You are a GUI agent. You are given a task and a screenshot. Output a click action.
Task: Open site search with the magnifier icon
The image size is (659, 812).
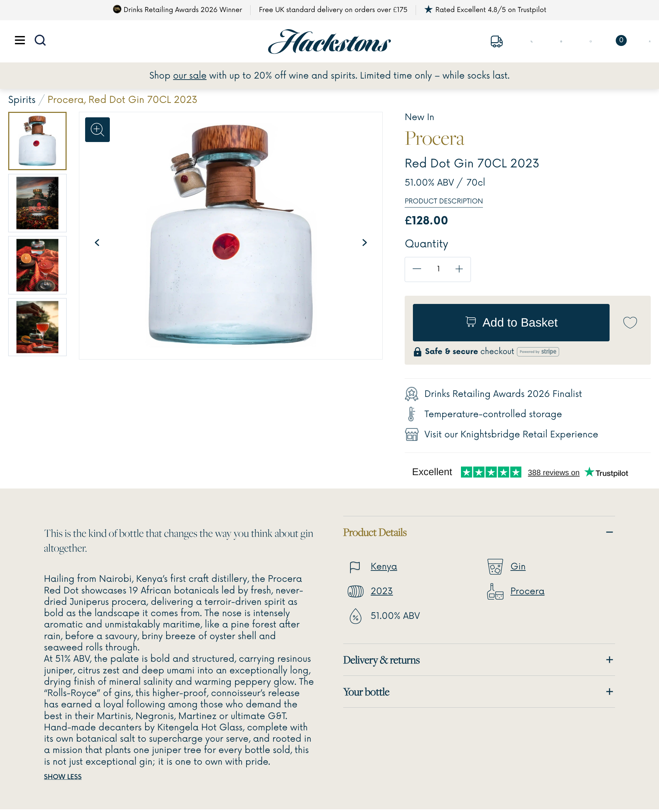click(x=40, y=40)
